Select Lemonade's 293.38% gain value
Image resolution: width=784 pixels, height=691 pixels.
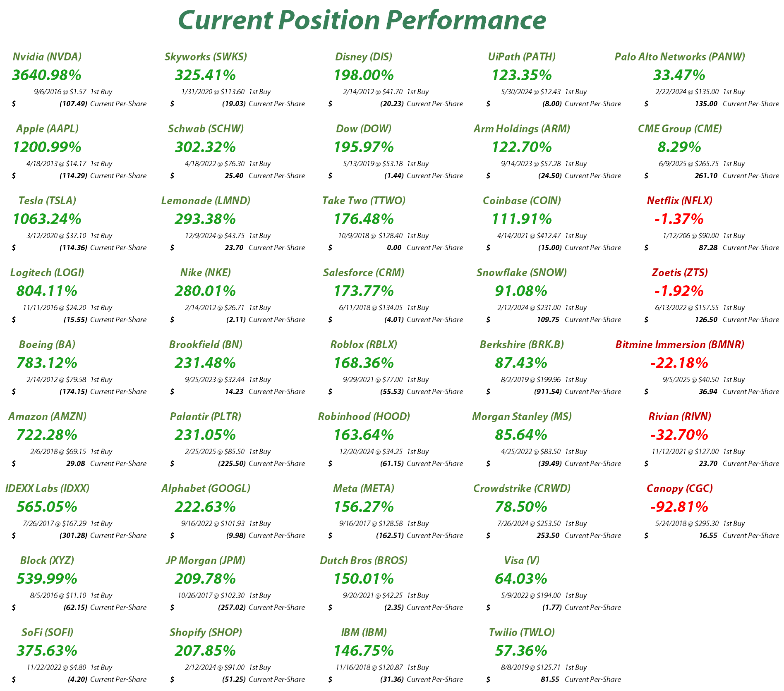pos(205,219)
